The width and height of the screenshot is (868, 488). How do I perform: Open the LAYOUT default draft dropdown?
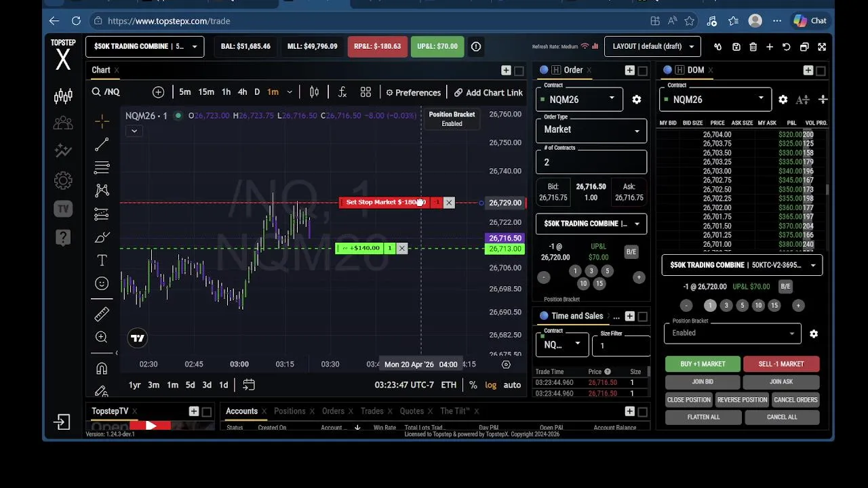(x=652, y=47)
